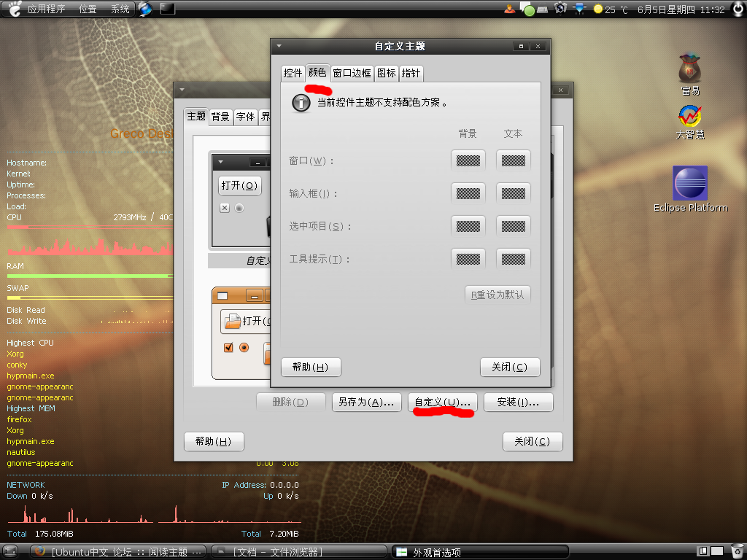The height and width of the screenshot is (560, 747).
Task: Pick the 选中项目 text color swatch
Action: (x=513, y=226)
